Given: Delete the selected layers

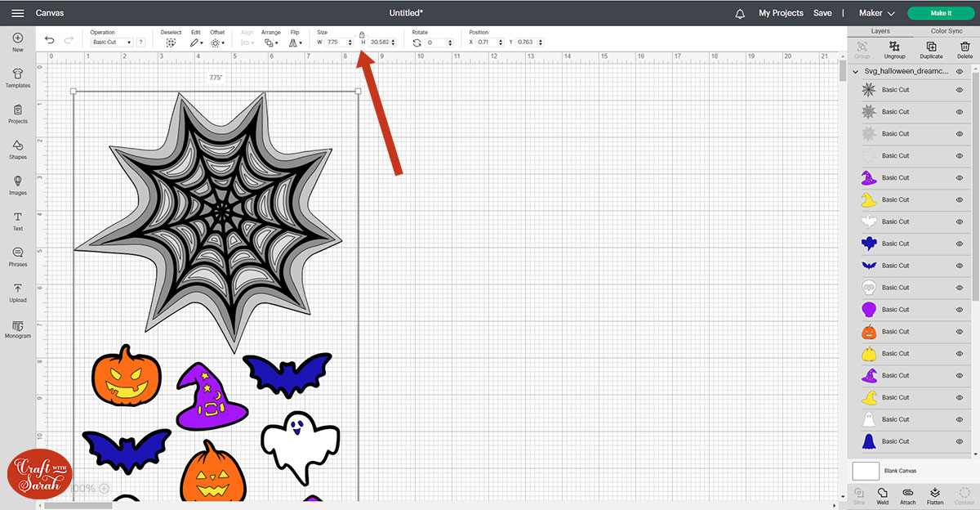Looking at the screenshot, I should point(964,50).
